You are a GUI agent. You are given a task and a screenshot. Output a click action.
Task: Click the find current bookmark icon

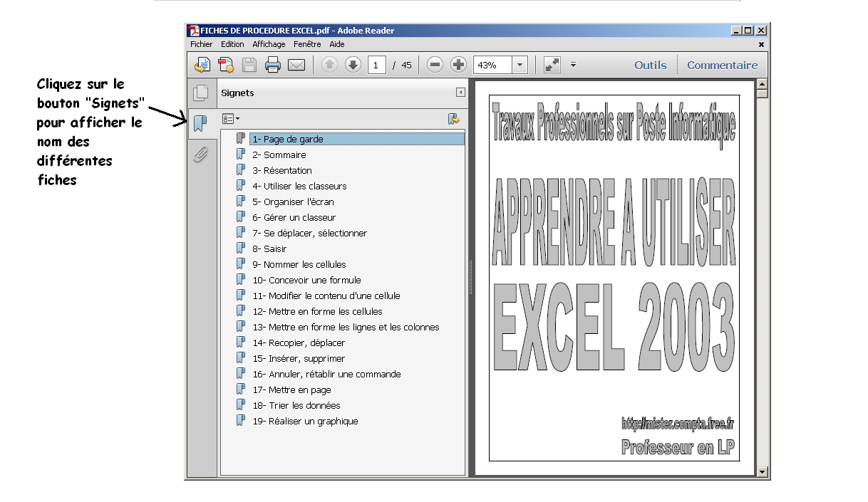click(453, 119)
